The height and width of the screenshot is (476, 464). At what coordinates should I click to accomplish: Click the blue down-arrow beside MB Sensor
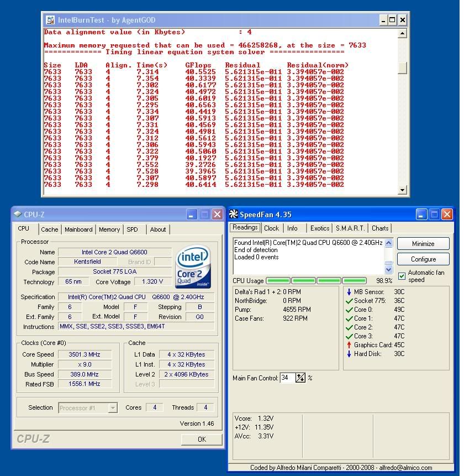point(349,292)
